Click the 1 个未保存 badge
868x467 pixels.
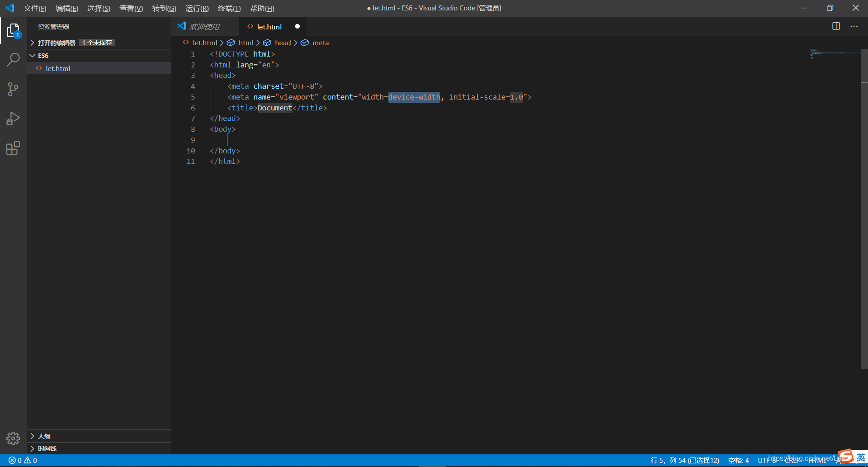pyautogui.click(x=97, y=43)
